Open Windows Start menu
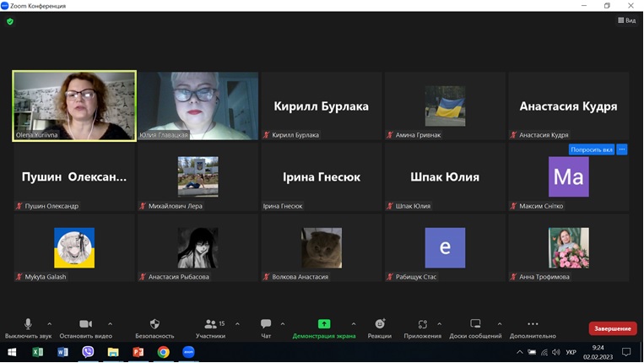 pyautogui.click(x=12, y=352)
